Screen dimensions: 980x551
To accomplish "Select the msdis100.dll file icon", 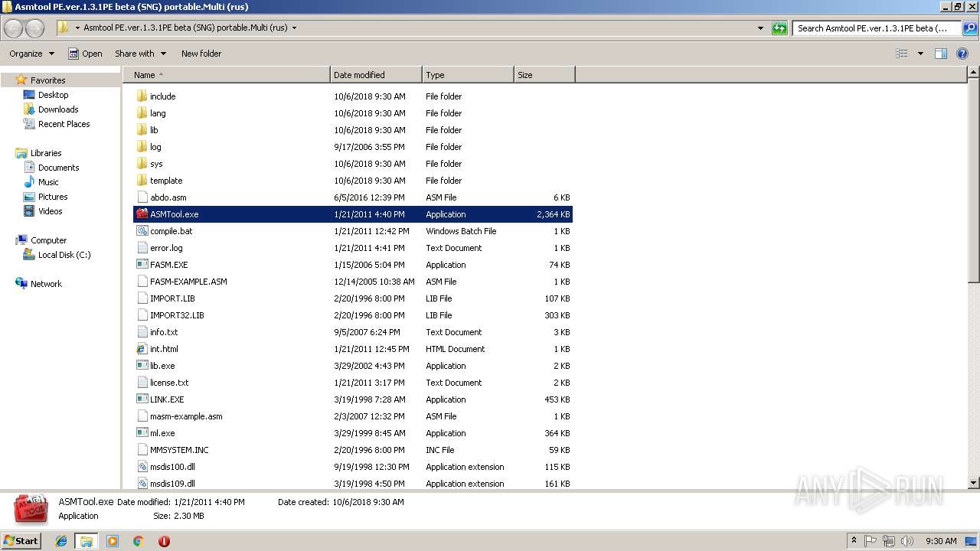I will coord(142,467).
